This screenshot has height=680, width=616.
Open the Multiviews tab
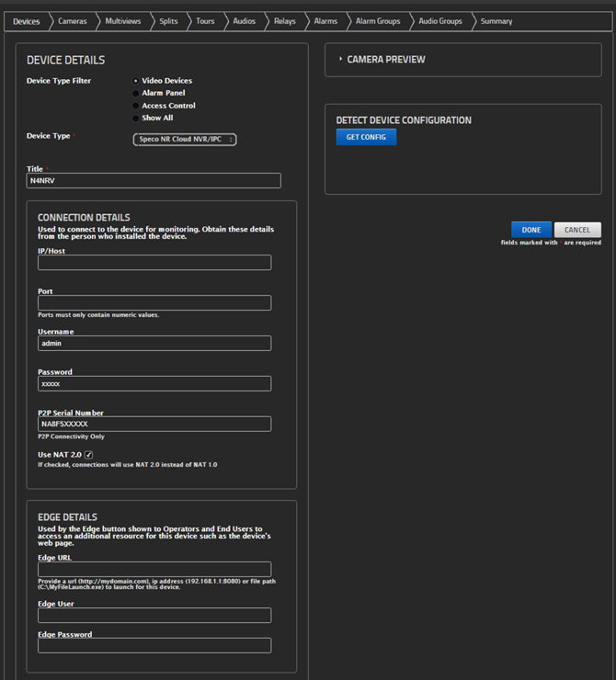click(122, 21)
